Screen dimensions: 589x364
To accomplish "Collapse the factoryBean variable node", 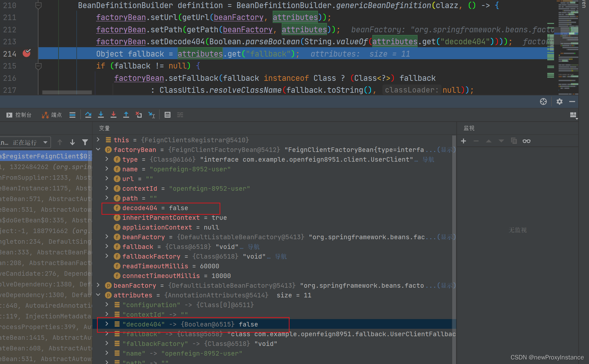I will click(98, 149).
